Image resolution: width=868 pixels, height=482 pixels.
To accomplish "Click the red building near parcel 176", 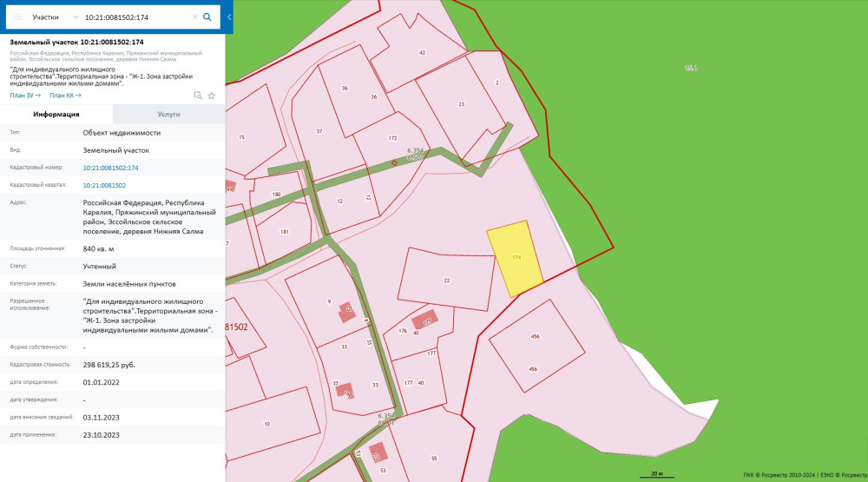I will (x=424, y=320).
